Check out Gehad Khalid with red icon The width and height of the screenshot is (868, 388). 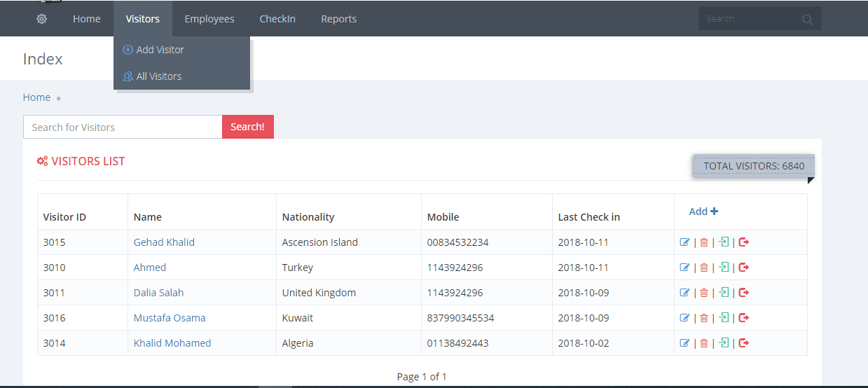(x=744, y=242)
